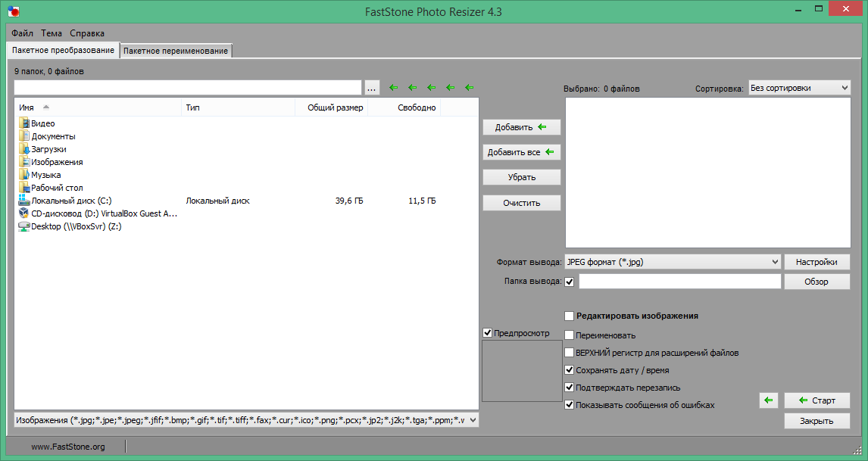
Task: Click the Очистить button
Action: pyautogui.click(x=521, y=203)
